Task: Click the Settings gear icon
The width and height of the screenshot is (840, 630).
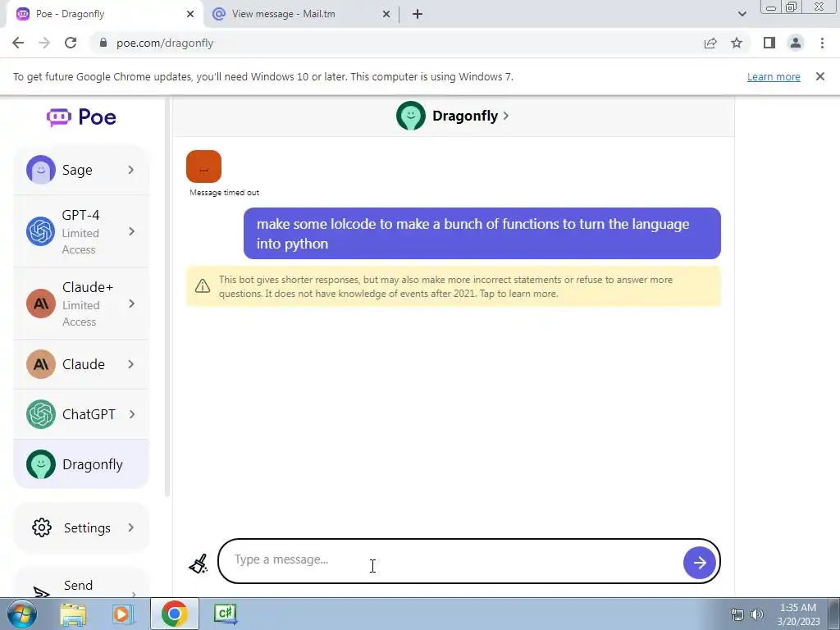Action: 41,527
